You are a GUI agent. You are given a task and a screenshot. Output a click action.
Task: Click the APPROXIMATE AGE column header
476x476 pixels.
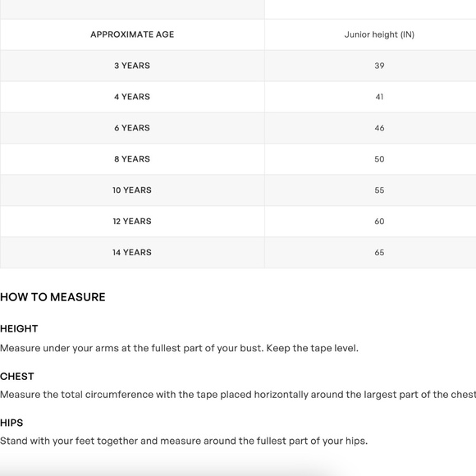tap(132, 34)
